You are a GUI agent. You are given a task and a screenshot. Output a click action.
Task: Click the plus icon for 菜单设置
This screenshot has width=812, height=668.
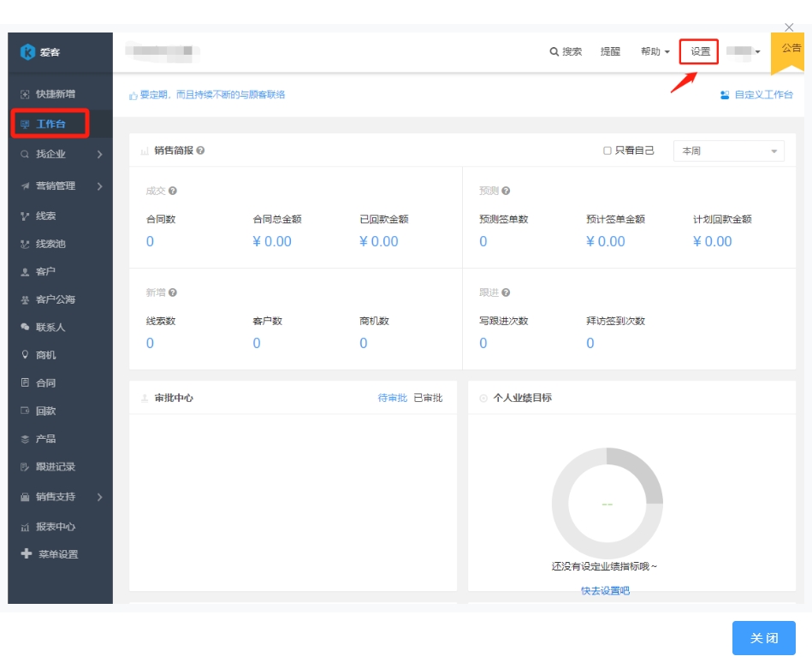point(27,554)
